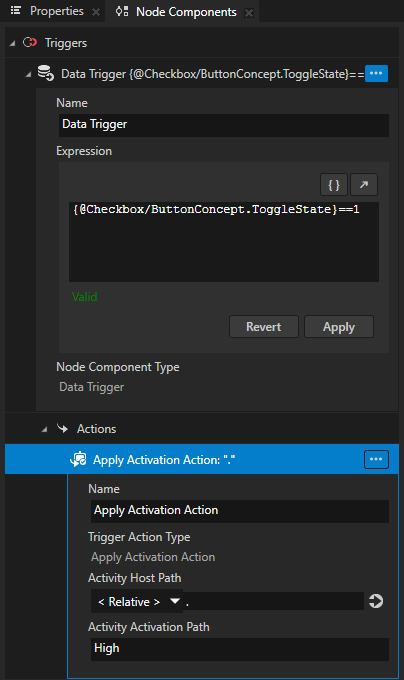This screenshot has width=404, height=680.
Task: Edit the Activity Activation Path field 'High'
Action: pyautogui.click(x=240, y=649)
